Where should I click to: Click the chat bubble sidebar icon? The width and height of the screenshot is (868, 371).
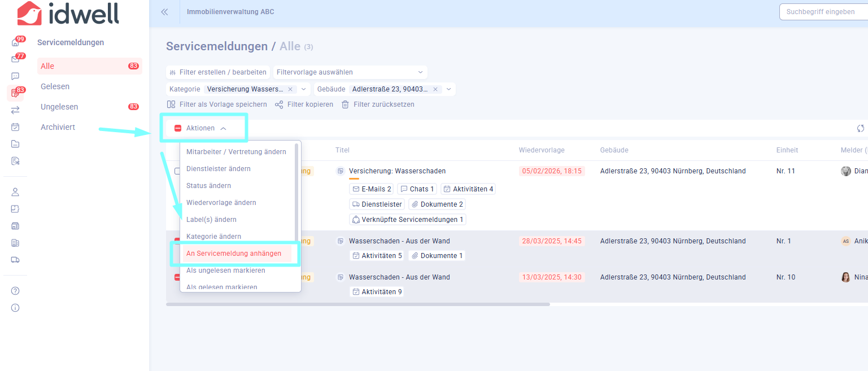15,76
